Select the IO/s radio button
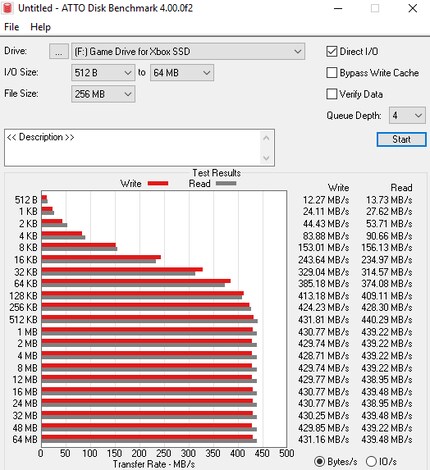Image resolution: width=430 pixels, height=470 pixels. click(x=371, y=462)
